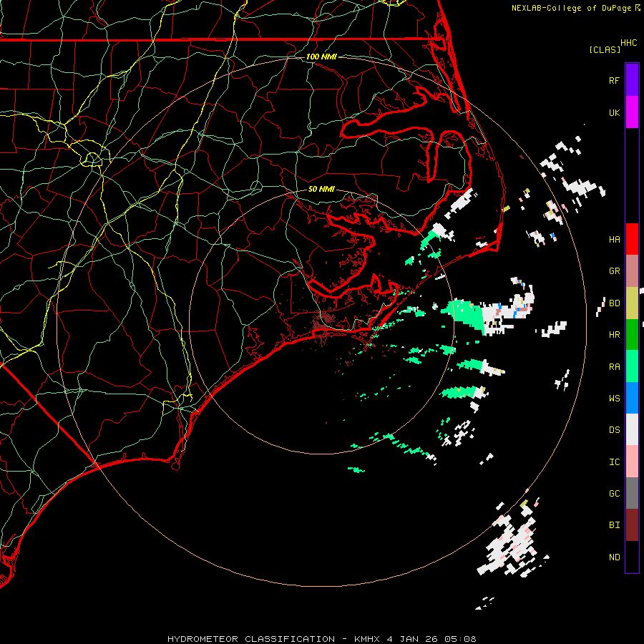Click the IC light pink legend swatch
Screen dimensions: 644x644
click(632, 462)
